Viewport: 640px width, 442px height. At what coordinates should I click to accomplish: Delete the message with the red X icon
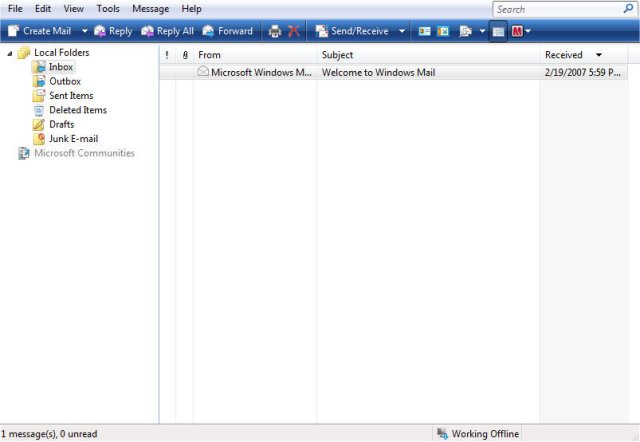(293, 31)
